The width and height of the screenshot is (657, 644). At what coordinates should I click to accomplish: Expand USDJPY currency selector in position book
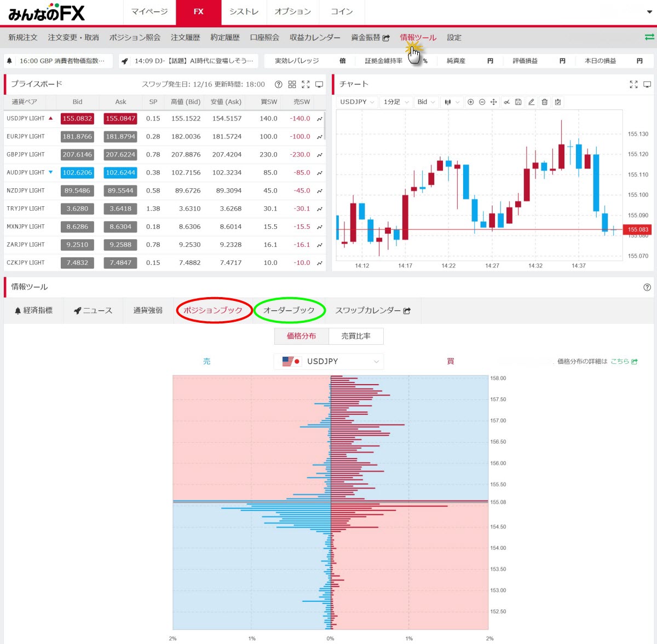coord(328,362)
